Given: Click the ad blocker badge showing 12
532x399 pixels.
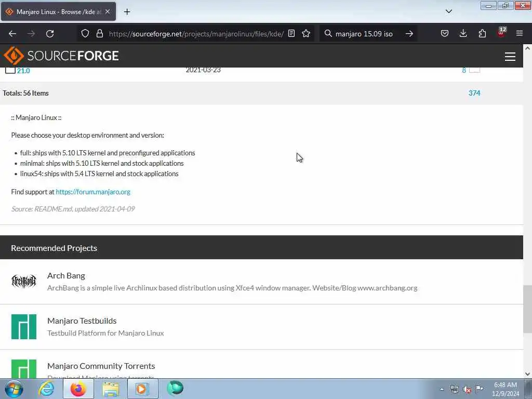Looking at the screenshot, I should (501, 33).
